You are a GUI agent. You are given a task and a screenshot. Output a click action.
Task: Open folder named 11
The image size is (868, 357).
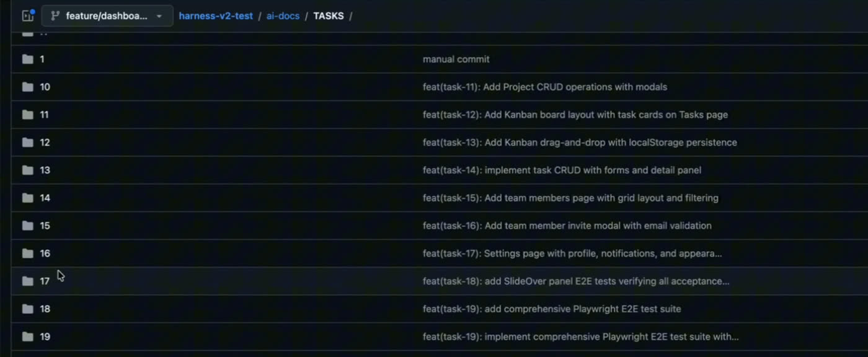coord(44,115)
